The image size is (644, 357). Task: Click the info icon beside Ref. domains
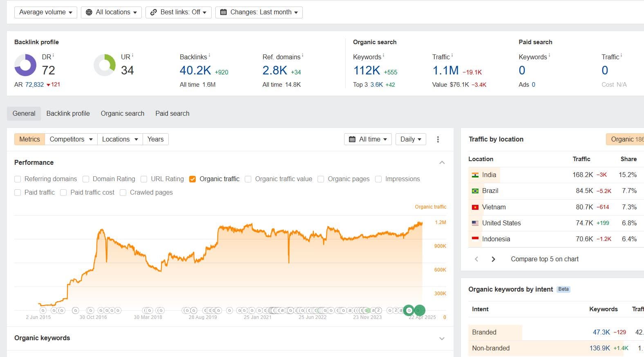[302, 56]
